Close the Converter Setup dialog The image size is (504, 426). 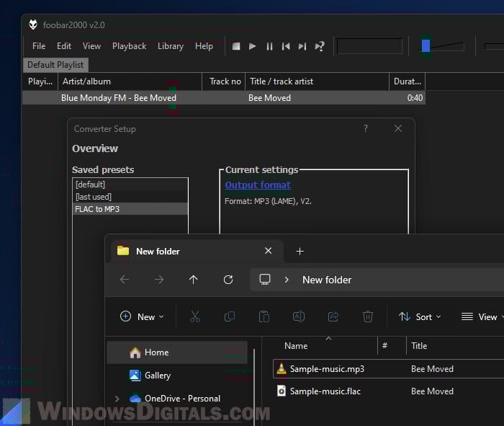tap(398, 128)
